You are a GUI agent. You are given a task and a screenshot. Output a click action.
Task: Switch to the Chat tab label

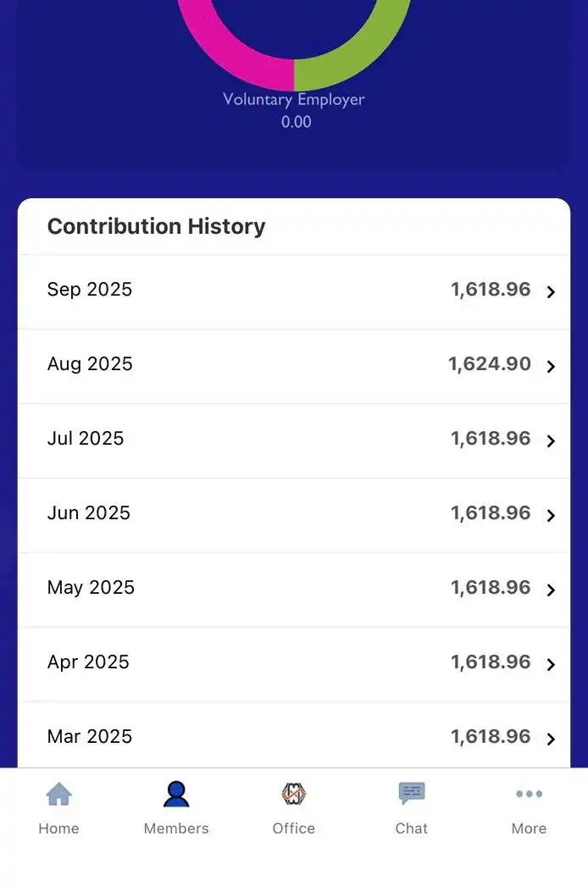412,828
